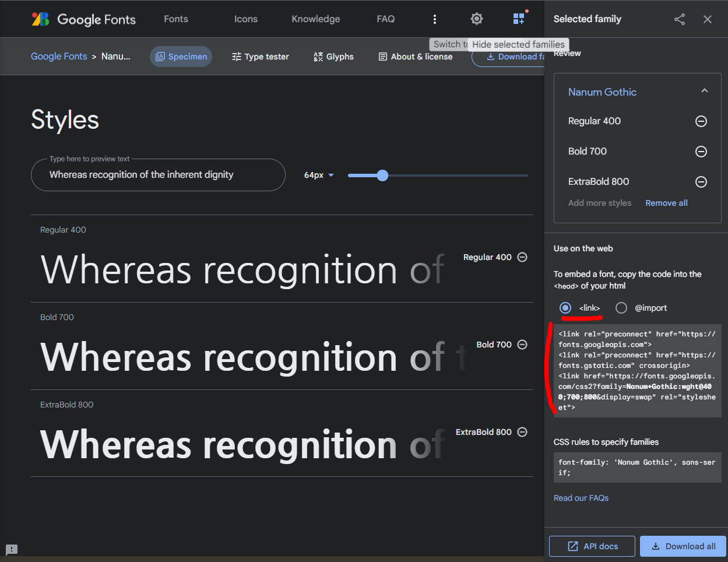The width and height of the screenshot is (728, 562).
Task: Click the Download family button
Action: coord(508,57)
